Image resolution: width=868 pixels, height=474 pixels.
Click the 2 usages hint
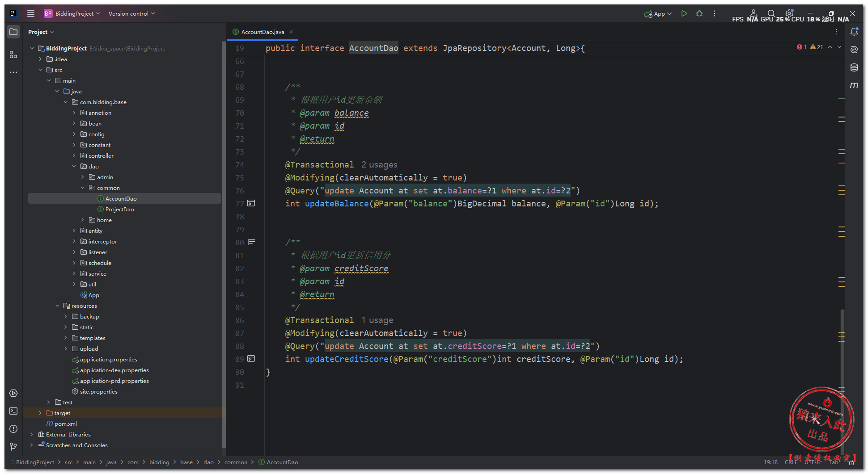tap(379, 165)
